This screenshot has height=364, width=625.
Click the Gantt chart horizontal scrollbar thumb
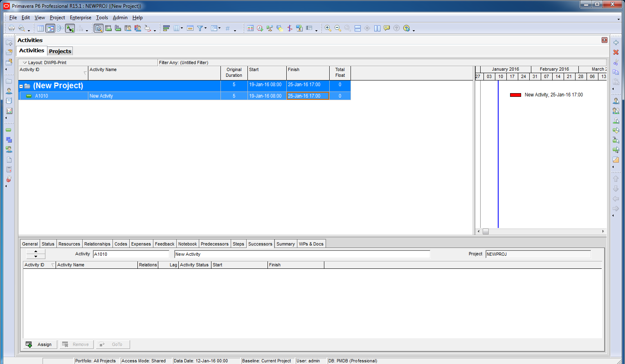[x=486, y=231]
